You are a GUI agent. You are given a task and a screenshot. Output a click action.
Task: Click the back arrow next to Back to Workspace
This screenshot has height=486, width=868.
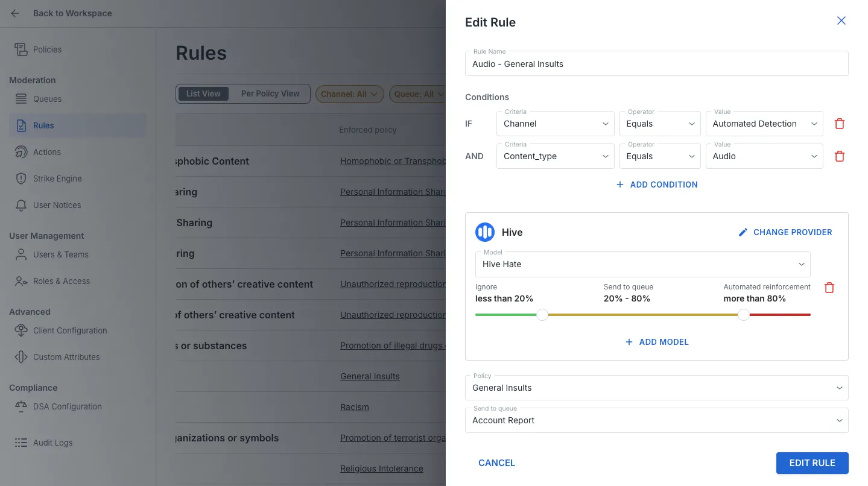[x=15, y=13]
